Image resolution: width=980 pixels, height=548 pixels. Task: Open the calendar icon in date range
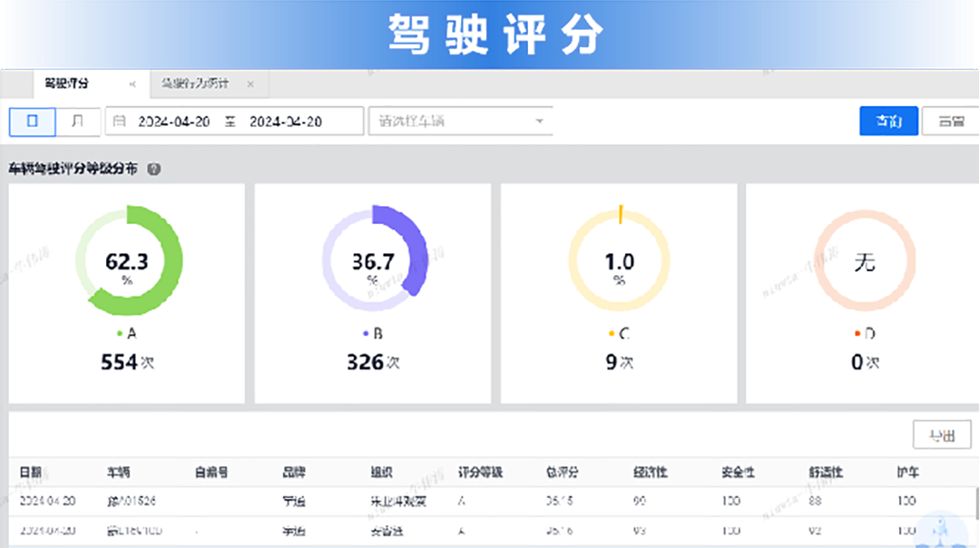(119, 122)
